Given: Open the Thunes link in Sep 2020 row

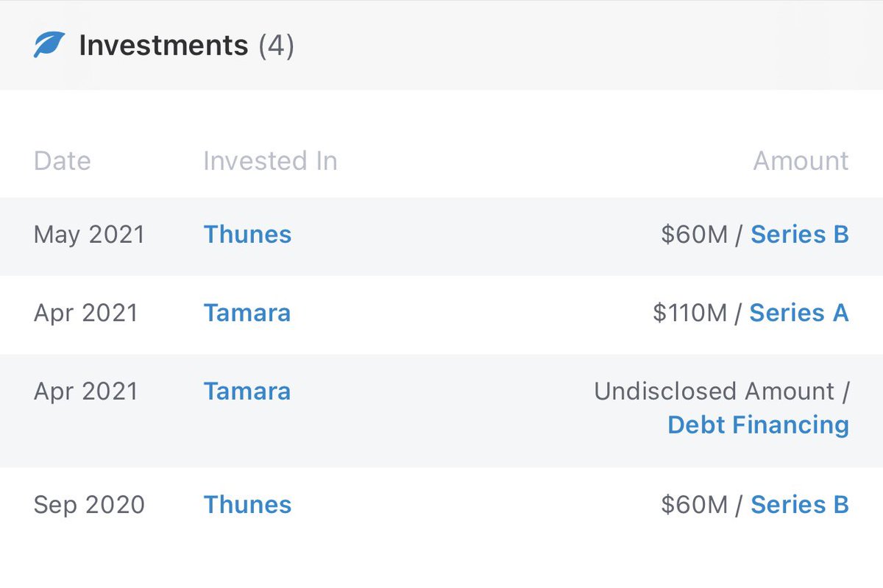Looking at the screenshot, I should pos(247,505).
